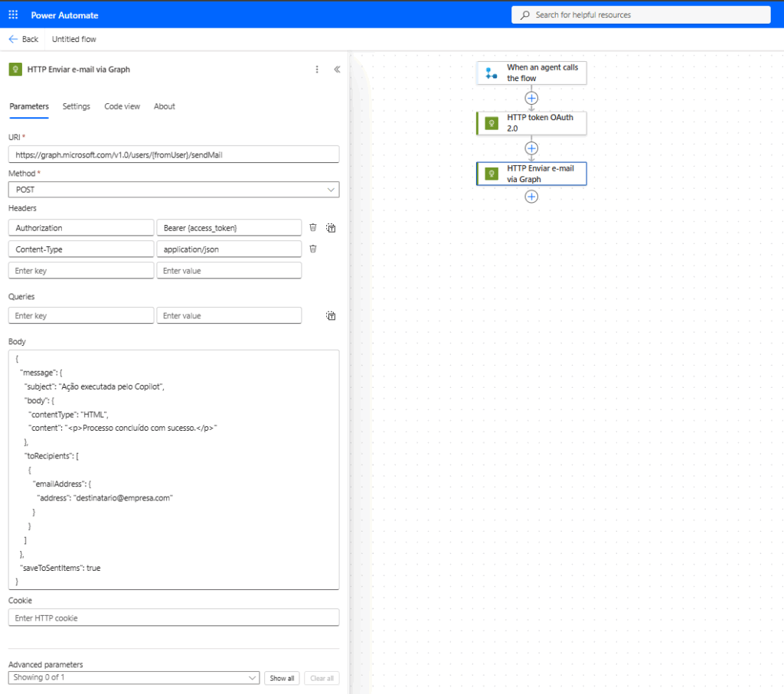Select the HTTP token OAuth 2.0 action
This screenshot has width=784, height=694.
531,122
